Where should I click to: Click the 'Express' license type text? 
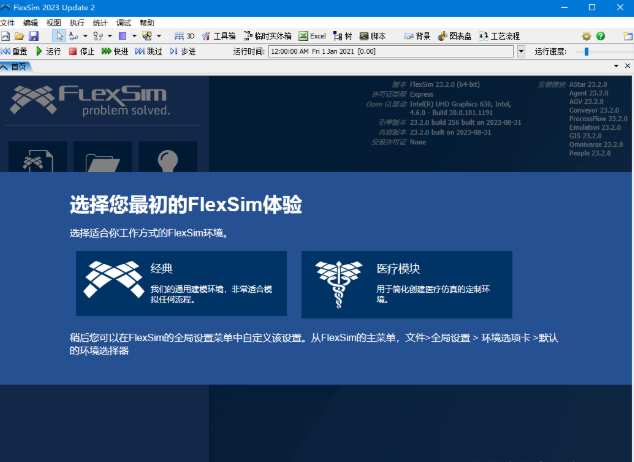[421, 95]
